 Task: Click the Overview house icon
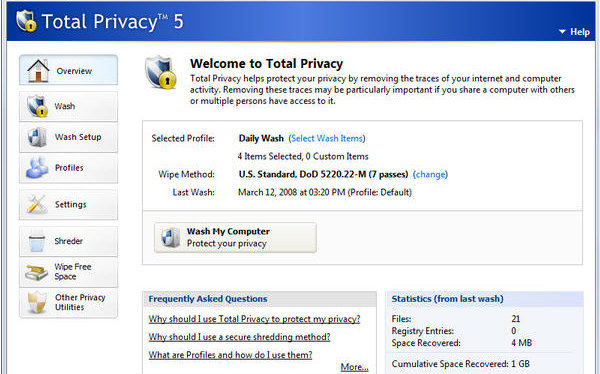tap(38, 70)
